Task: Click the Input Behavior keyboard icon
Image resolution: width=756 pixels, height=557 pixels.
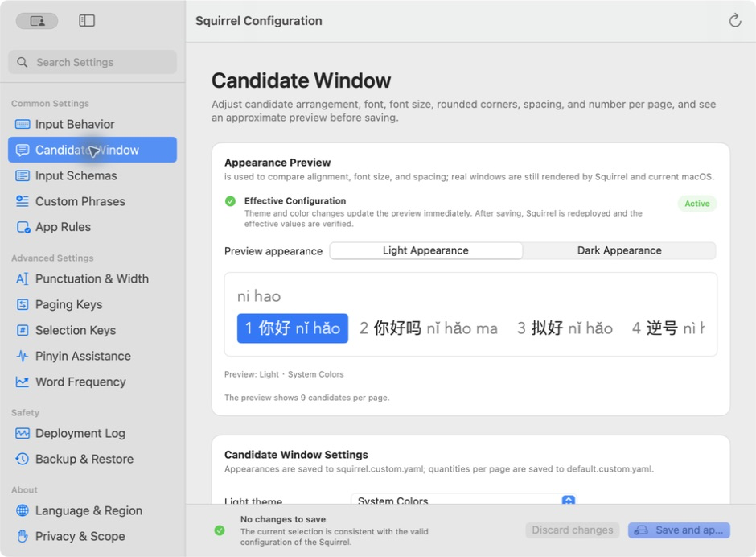Action: coord(23,124)
